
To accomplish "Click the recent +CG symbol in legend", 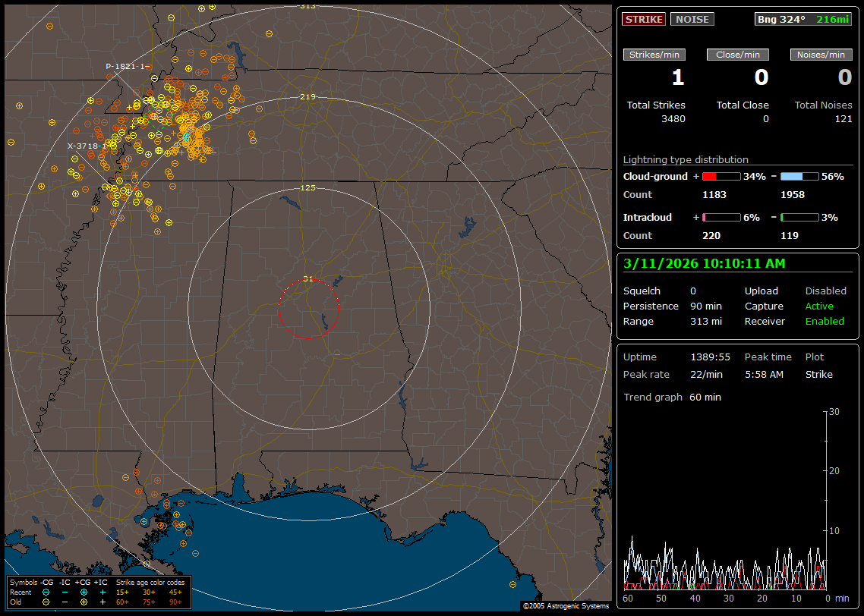I will coord(84,592).
